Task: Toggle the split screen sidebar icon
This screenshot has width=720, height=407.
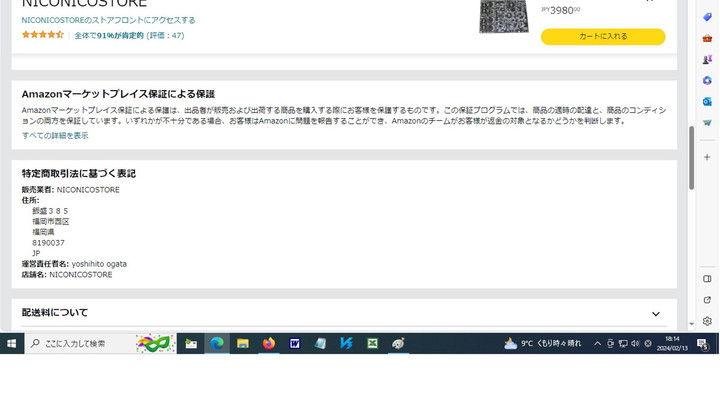Action: click(x=707, y=279)
